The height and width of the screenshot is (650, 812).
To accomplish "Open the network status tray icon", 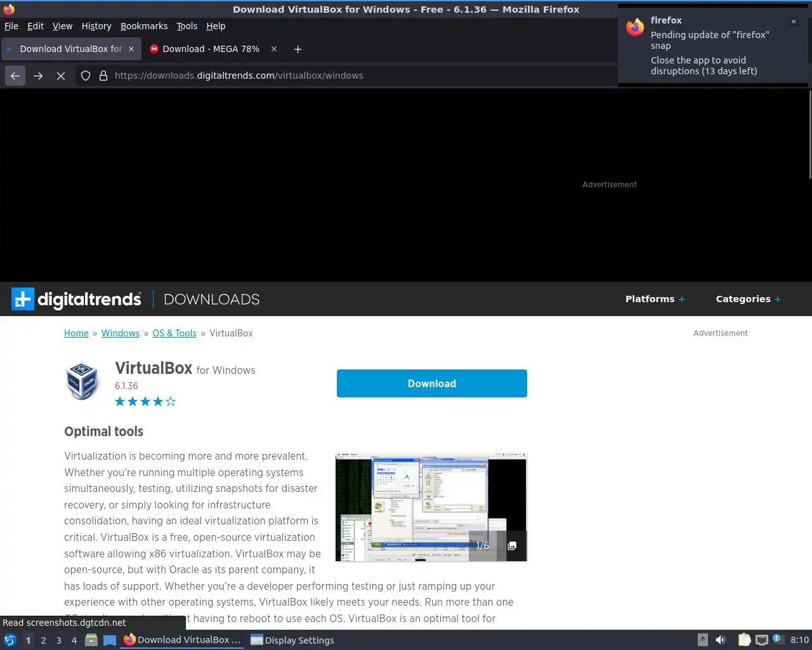I will click(x=762, y=640).
